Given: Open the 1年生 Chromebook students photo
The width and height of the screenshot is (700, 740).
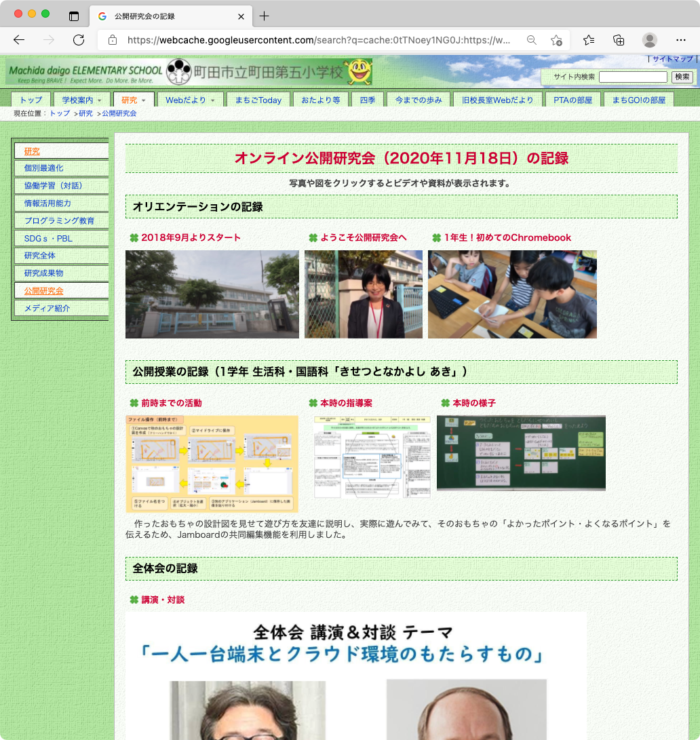Looking at the screenshot, I should [x=512, y=294].
